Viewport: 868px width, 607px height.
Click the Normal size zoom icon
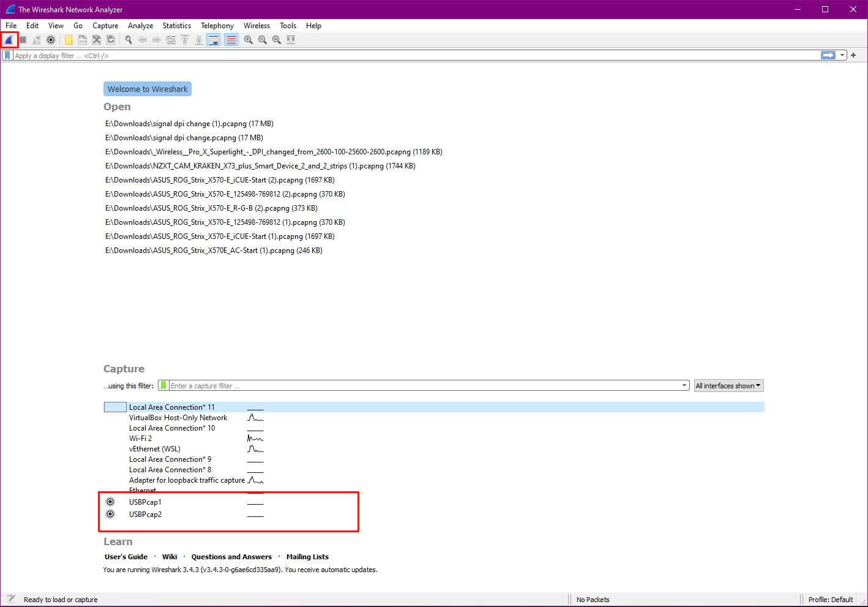pos(277,40)
